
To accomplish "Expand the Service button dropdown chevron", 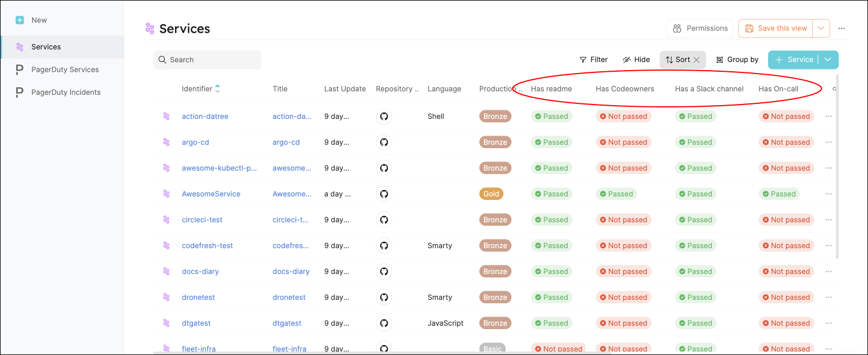I will (828, 60).
